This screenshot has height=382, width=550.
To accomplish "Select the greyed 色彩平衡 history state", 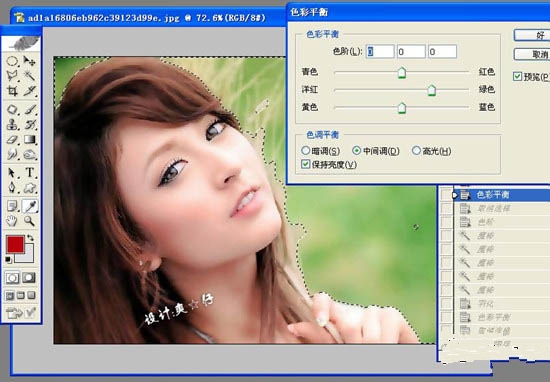I will (502, 317).
